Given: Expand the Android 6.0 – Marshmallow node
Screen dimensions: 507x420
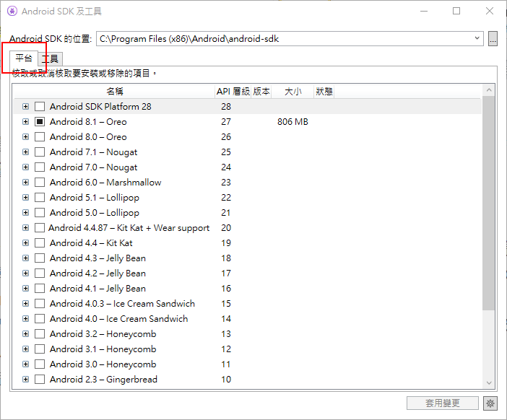Looking at the screenshot, I should (25, 182).
